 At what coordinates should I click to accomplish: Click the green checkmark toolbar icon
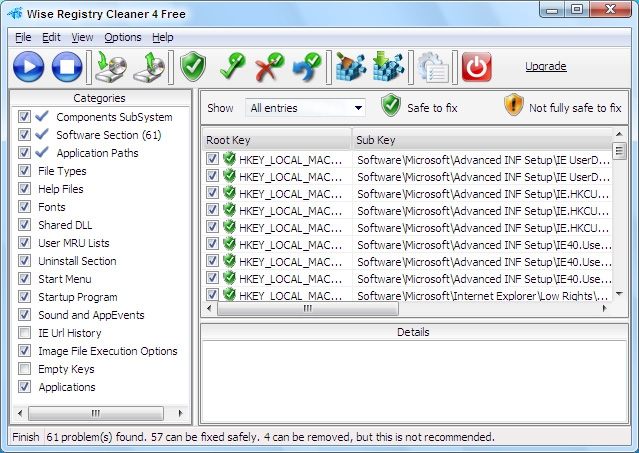click(x=232, y=66)
